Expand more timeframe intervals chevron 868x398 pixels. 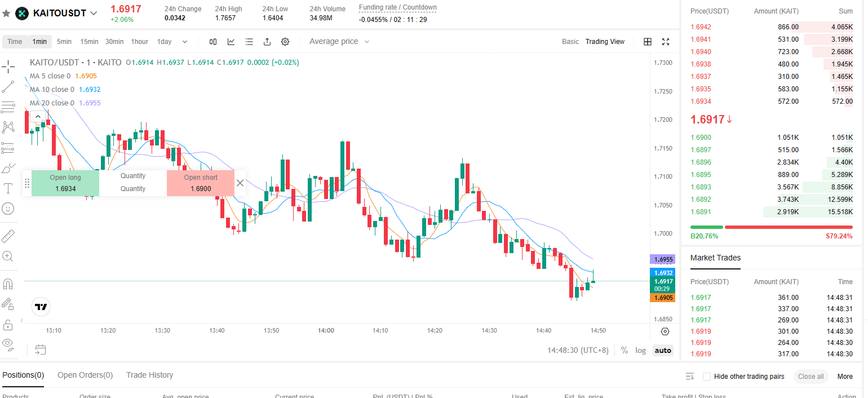click(x=185, y=42)
